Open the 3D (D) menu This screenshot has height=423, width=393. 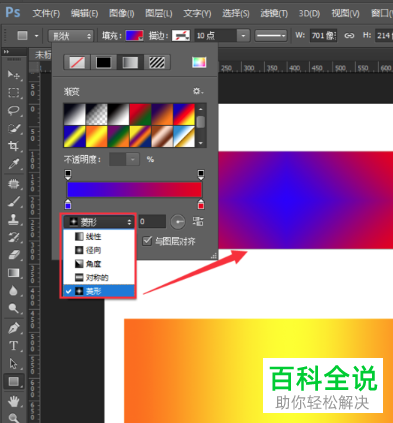[x=309, y=13]
